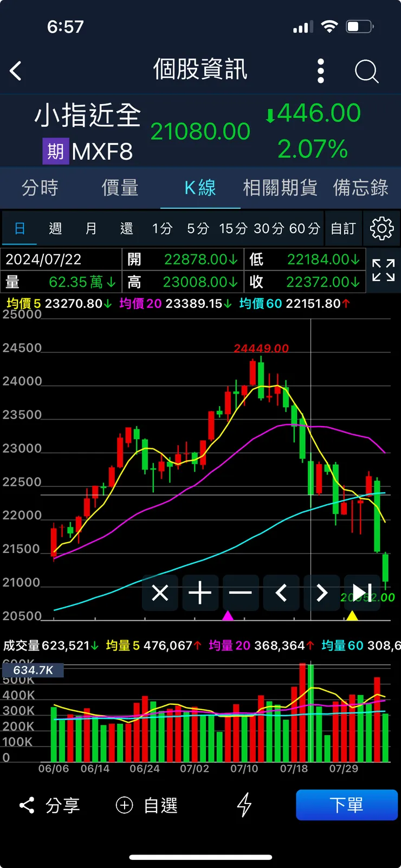Select 30分 interval
Image resolution: width=401 pixels, height=868 pixels.
click(x=269, y=228)
